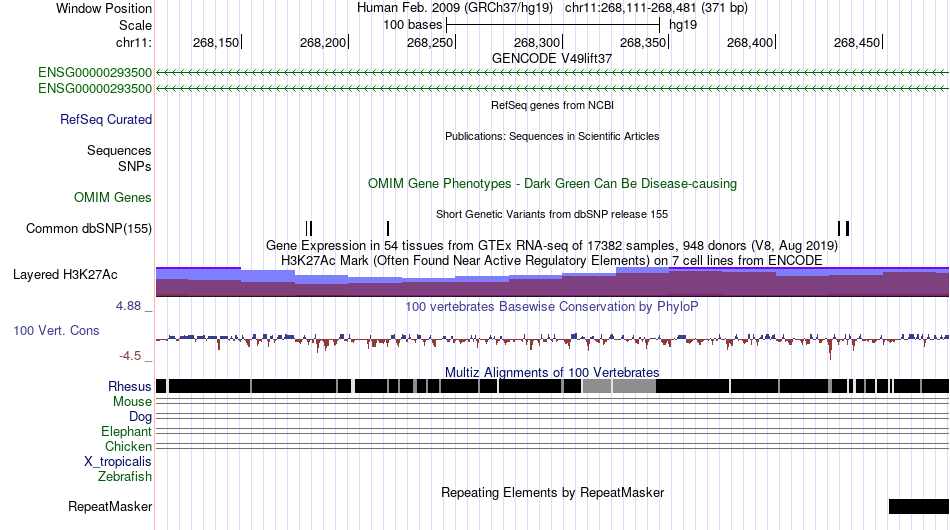
Task: Open the Basewise Conservation by PhyloP title
Action: tap(552, 306)
